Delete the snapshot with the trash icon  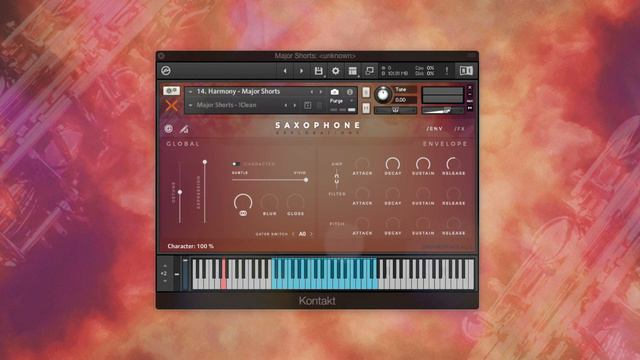(x=320, y=105)
